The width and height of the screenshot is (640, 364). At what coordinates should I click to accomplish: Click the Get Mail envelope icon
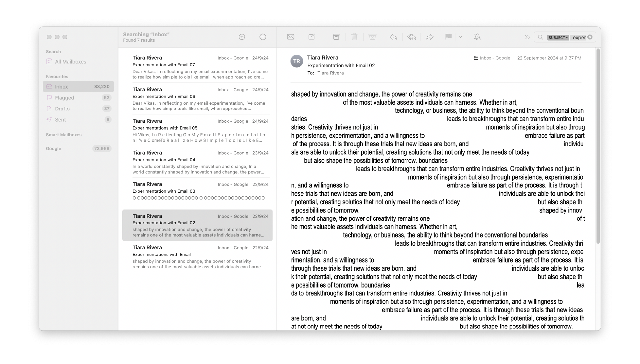tap(290, 37)
